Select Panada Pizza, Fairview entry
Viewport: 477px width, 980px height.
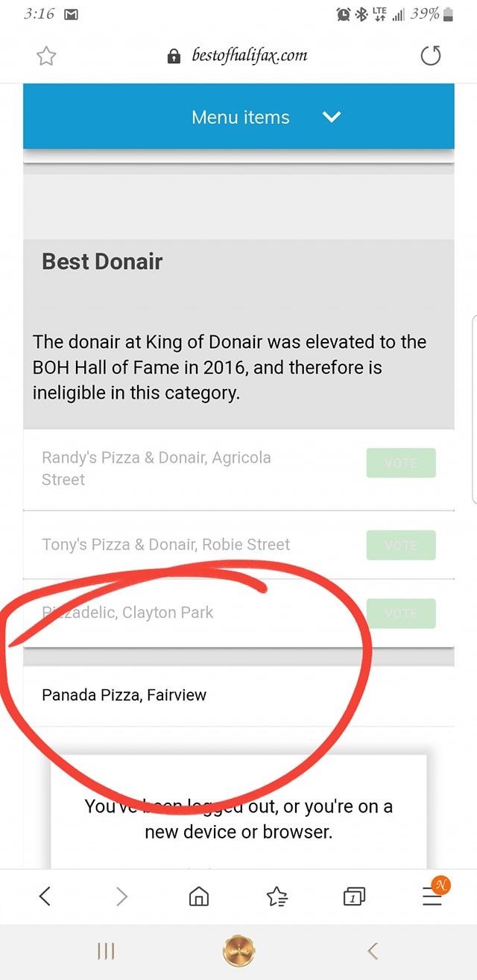tap(238, 695)
